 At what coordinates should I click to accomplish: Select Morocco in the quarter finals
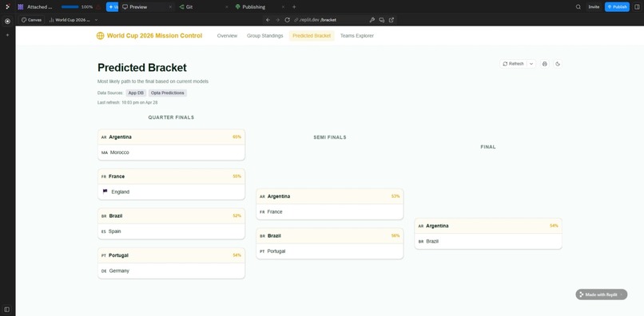[171, 152]
